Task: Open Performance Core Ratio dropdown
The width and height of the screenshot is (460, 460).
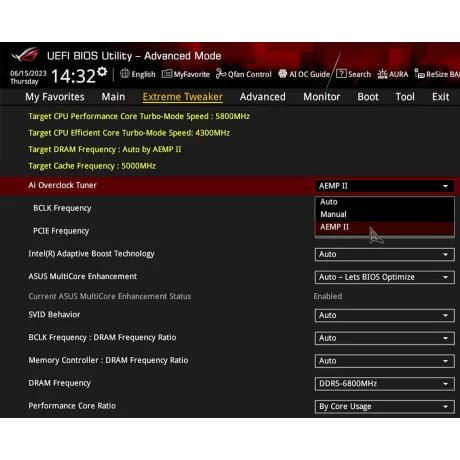Action: click(x=385, y=407)
